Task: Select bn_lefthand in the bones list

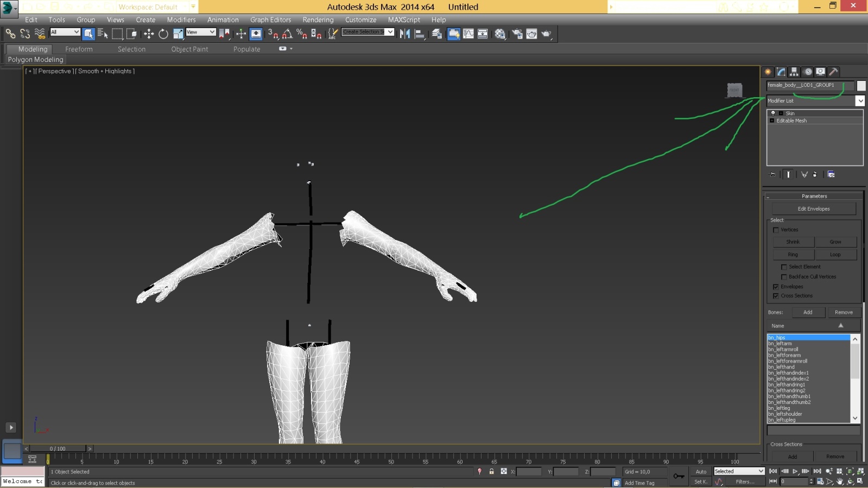Action: pos(781,367)
